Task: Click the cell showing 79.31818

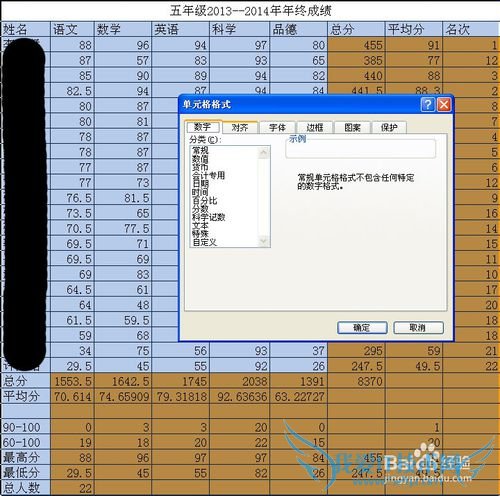Action: [x=181, y=397]
